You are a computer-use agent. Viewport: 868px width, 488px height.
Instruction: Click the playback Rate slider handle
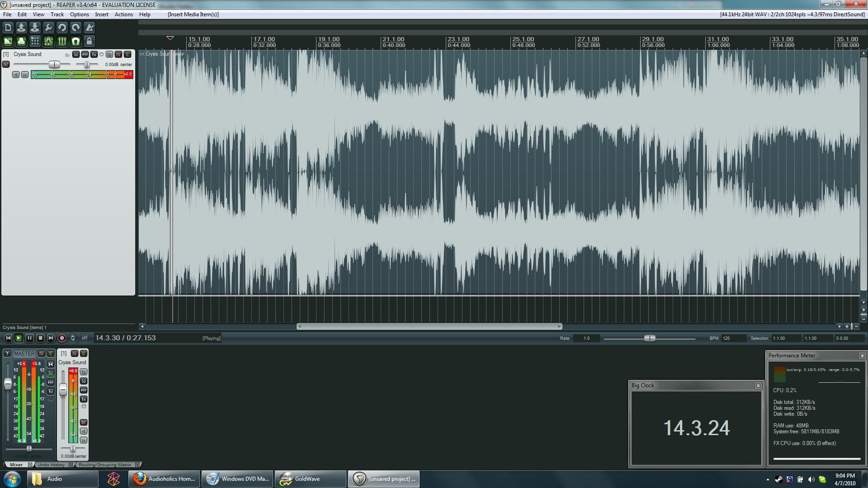(650, 338)
